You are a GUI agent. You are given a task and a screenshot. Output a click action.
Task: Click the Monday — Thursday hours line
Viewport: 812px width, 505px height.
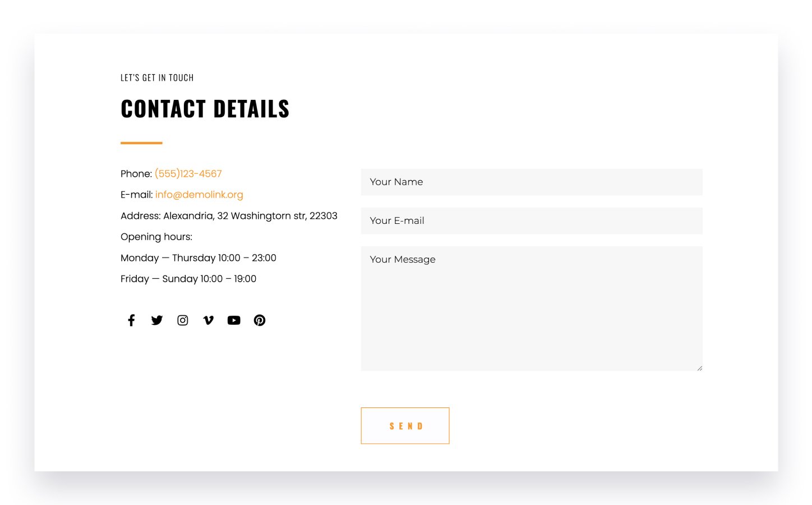pos(199,258)
